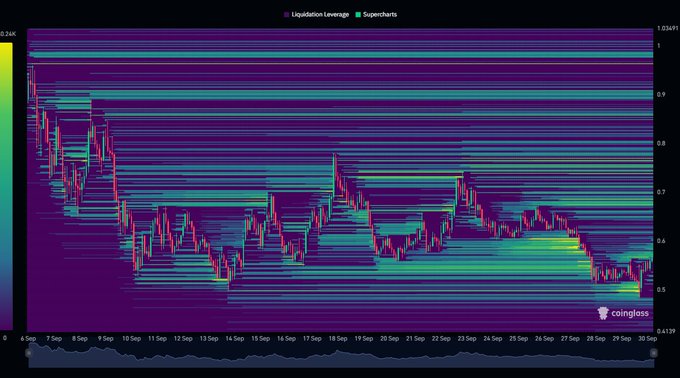Click the 15 Sep date label
The image size is (680, 378).
261,339
